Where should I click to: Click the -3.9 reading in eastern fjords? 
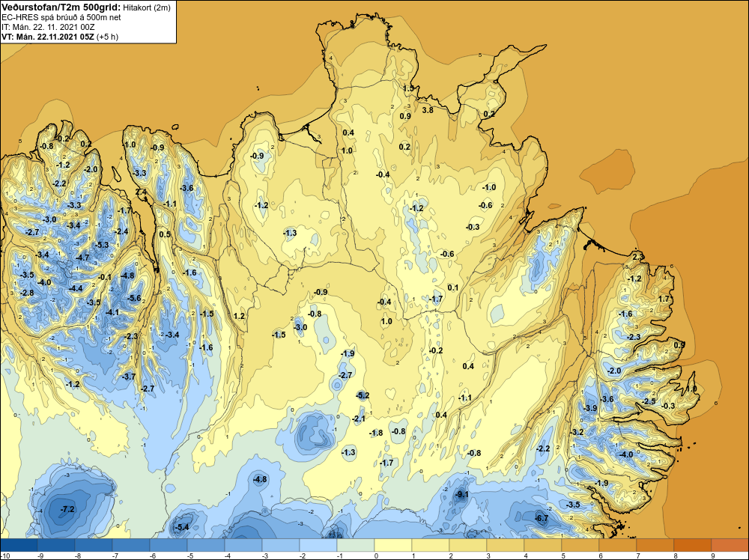point(590,408)
